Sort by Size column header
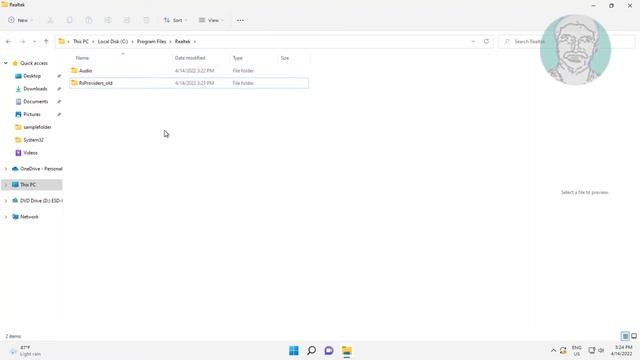The height and width of the screenshot is (360, 640). pyautogui.click(x=284, y=58)
